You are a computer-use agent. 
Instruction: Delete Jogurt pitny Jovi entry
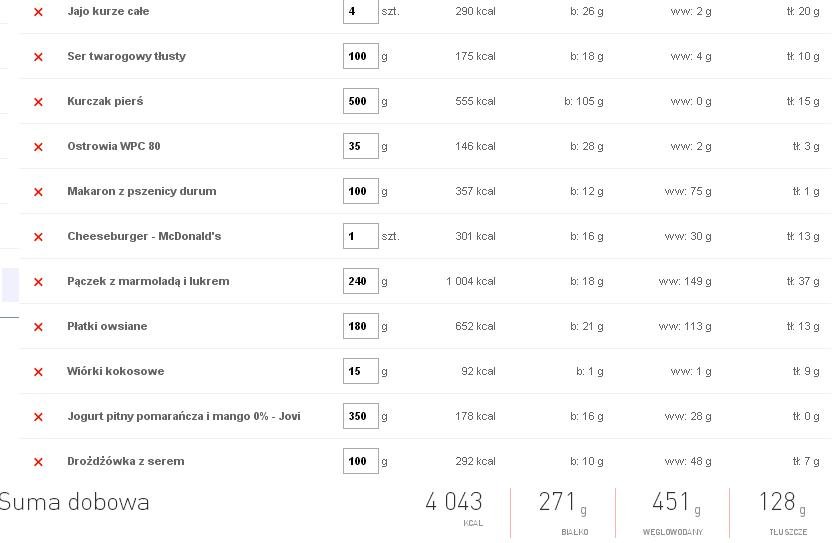(38, 417)
